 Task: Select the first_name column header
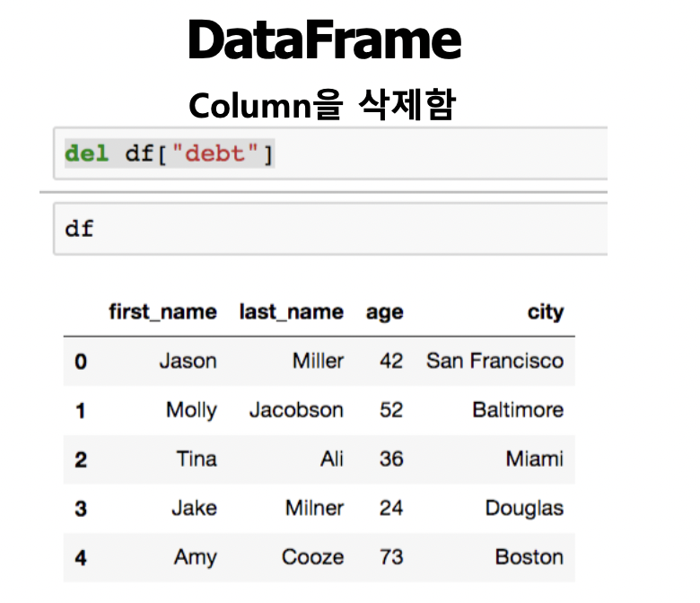coord(163,311)
